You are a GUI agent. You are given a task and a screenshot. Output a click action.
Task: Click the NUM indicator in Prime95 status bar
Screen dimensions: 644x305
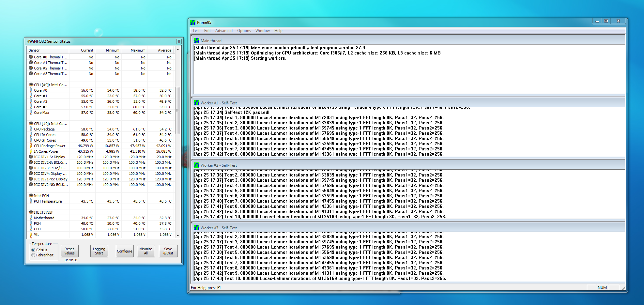pos(602,288)
